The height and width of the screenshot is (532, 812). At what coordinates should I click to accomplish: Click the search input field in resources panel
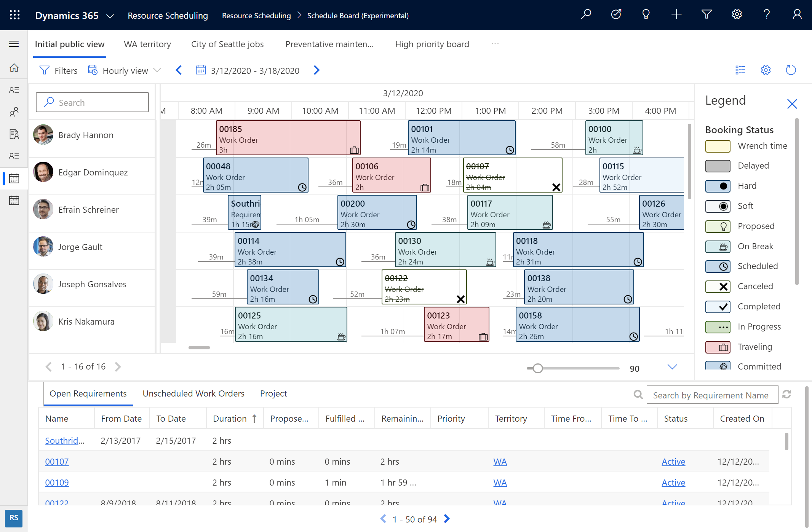[x=91, y=102]
